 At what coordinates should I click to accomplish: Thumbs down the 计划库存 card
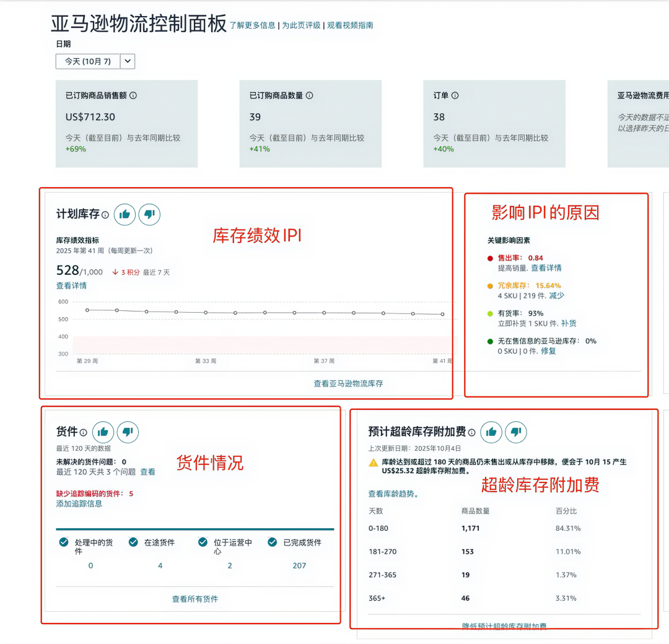pos(149,214)
